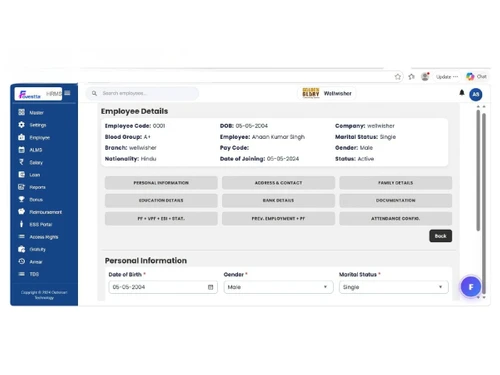Open PF + VPF + ESI + Stat. tab
The image size is (500, 375).
click(161, 219)
